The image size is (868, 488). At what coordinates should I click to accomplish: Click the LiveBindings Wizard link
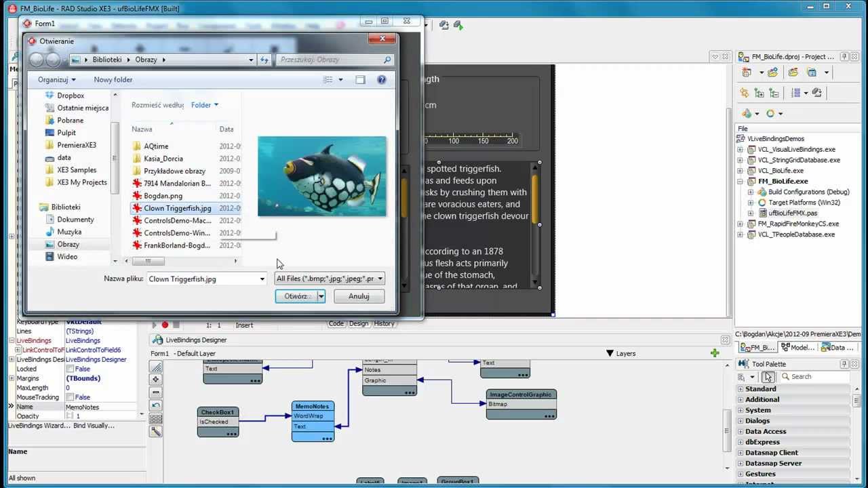point(39,426)
